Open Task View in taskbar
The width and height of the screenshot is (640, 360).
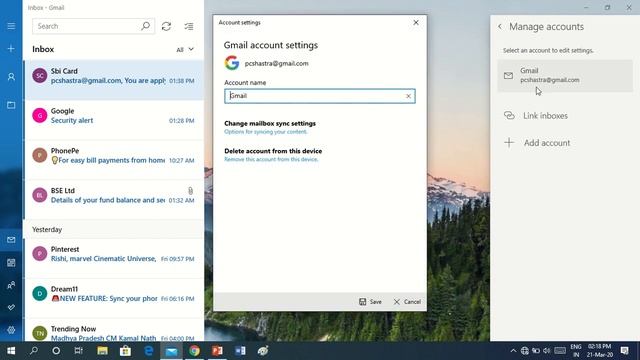pos(79,351)
